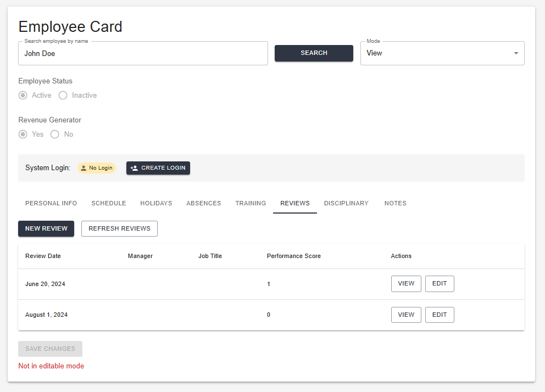Click the add-user icon on Create Login
The height and width of the screenshot is (392, 545).
tap(134, 168)
